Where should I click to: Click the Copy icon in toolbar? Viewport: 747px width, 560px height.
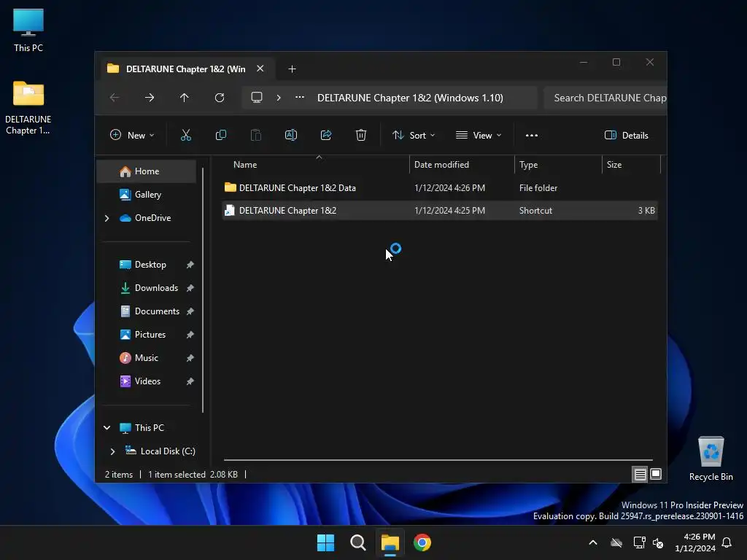(x=221, y=135)
